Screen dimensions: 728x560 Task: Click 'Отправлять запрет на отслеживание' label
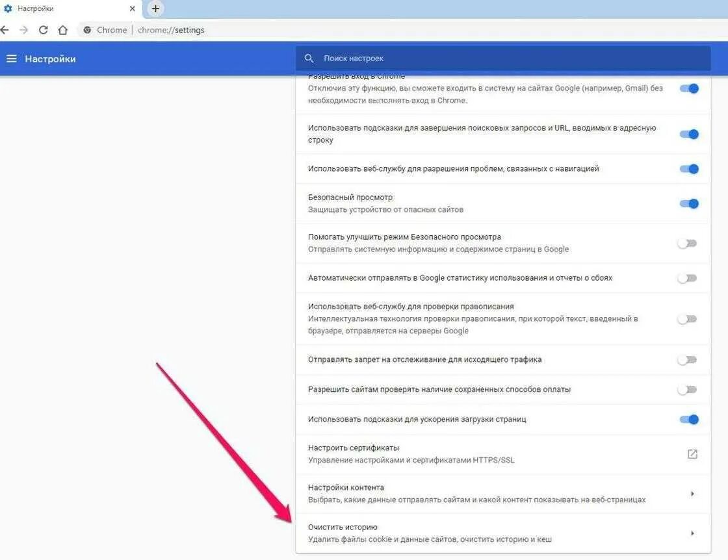tap(425, 359)
